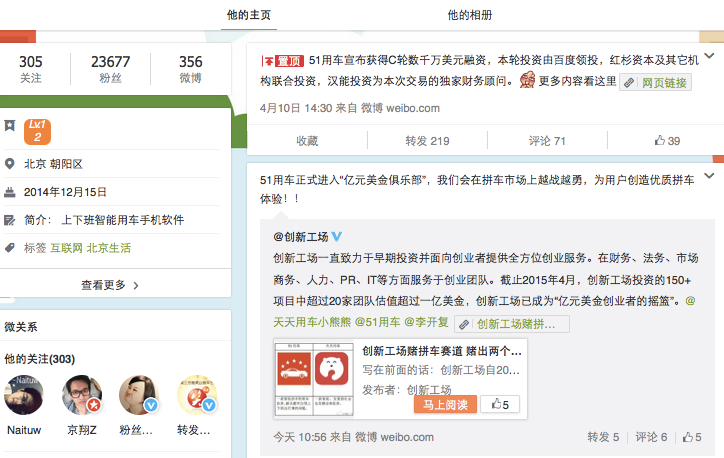Click the 马上阅读 button
This screenshot has height=458, width=724.
[x=445, y=404]
